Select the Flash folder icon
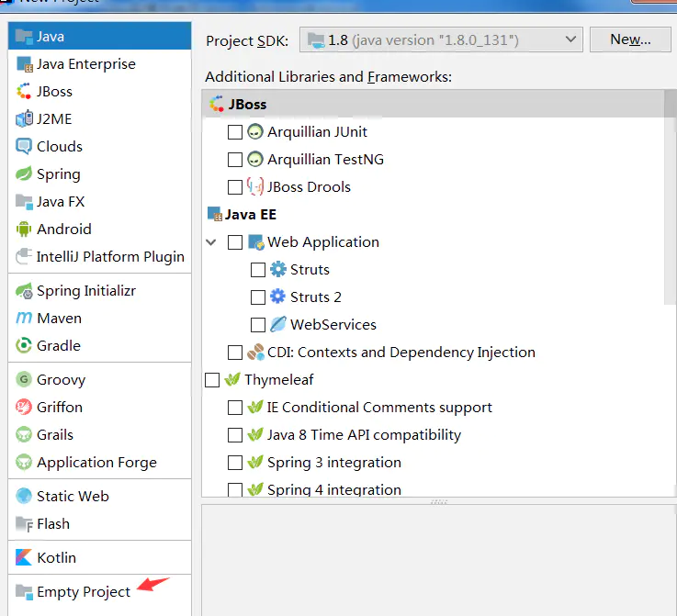 click(24, 523)
